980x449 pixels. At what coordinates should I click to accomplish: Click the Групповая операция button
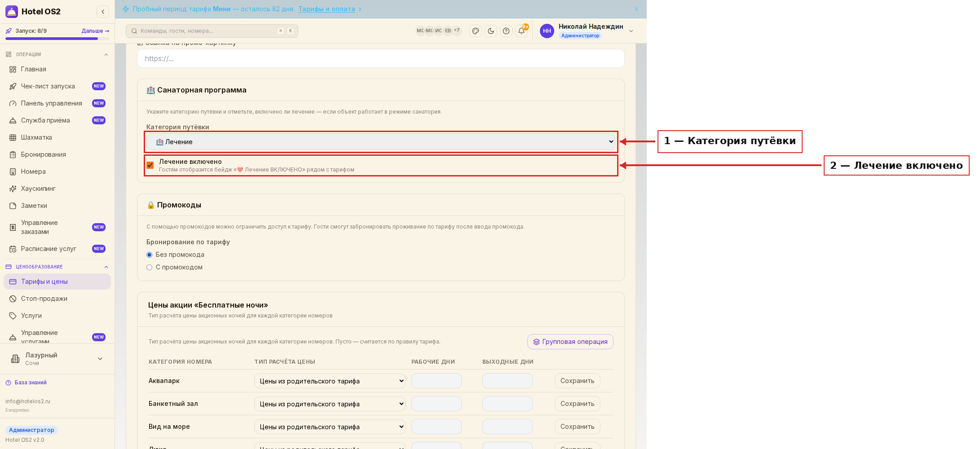coord(570,342)
